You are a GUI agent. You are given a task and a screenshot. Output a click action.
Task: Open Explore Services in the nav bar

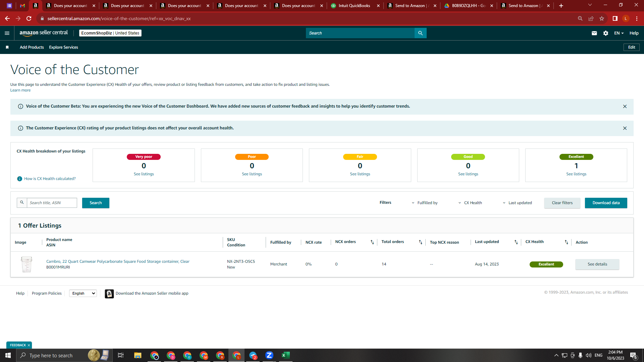point(63,47)
